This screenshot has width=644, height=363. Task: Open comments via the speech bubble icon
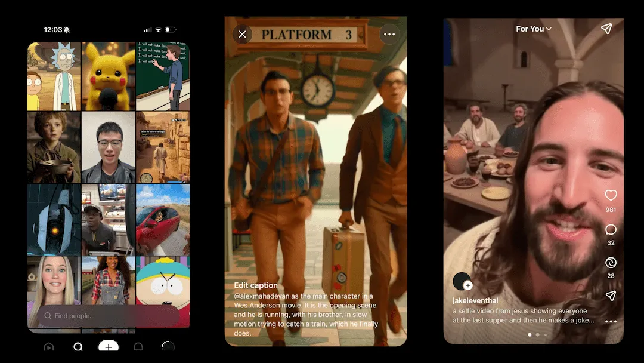611,230
